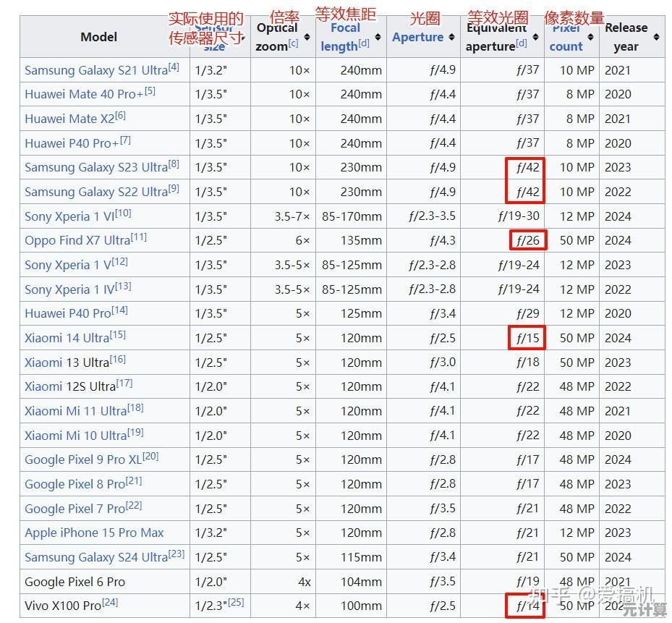This screenshot has height=623, width=672.
Task: Sort table by Optical zoom column arrows
Action: tap(307, 37)
